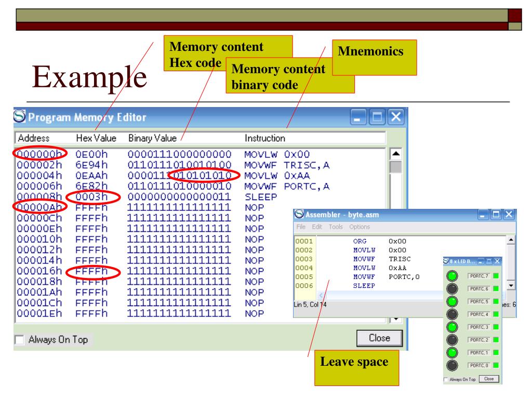This screenshot has width=532, height=399.
Task: Tick Always On Top in Program Memory Editor
Action: pos(20,340)
